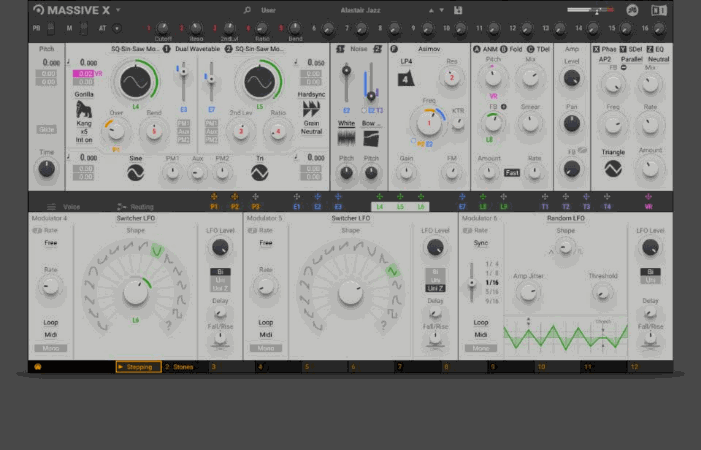Screen dimensions: 701x450
Task: Click the LP4 filter shape icon
Action: [406, 79]
